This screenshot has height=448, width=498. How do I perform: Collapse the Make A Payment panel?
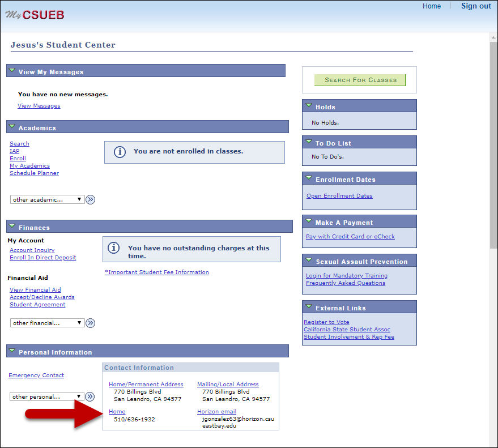click(x=309, y=221)
